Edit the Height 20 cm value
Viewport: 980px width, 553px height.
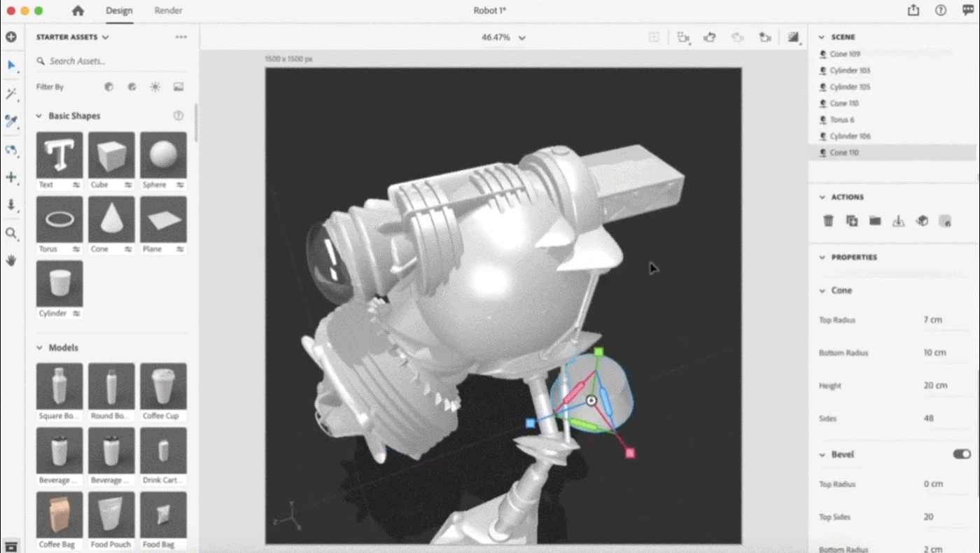(x=935, y=386)
